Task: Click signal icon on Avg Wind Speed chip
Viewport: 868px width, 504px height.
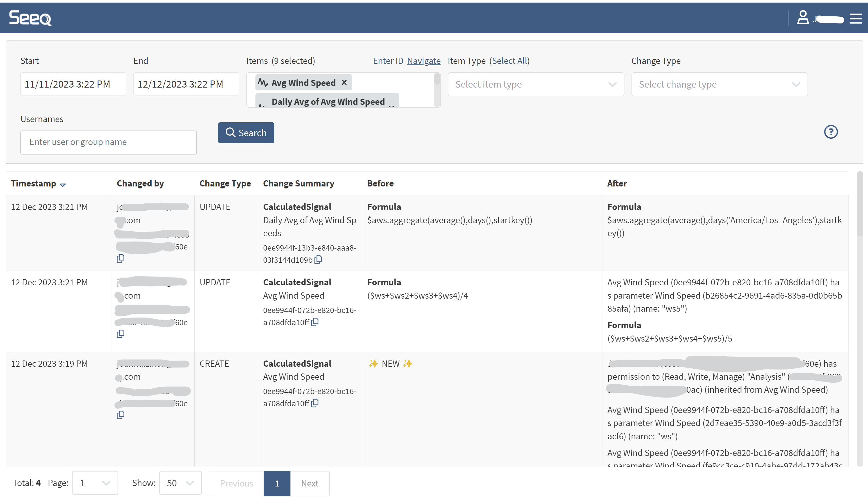Action: point(264,83)
